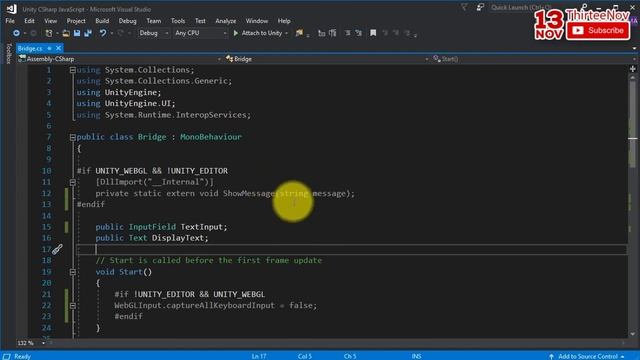This screenshot has width=640, height=360.
Task: Open the Any CPU platform dropdown
Action: tap(200, 33)
